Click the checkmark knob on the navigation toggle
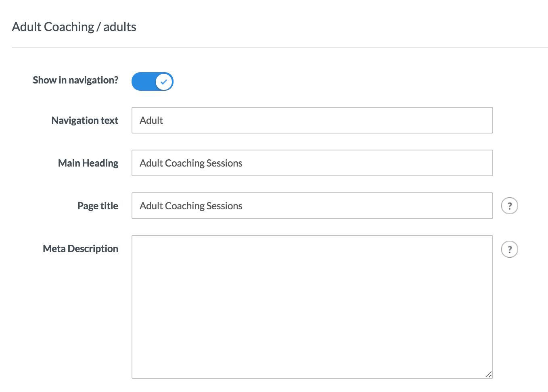The width and height of the screenshot is (548, 392). click(x=164, y=81)
